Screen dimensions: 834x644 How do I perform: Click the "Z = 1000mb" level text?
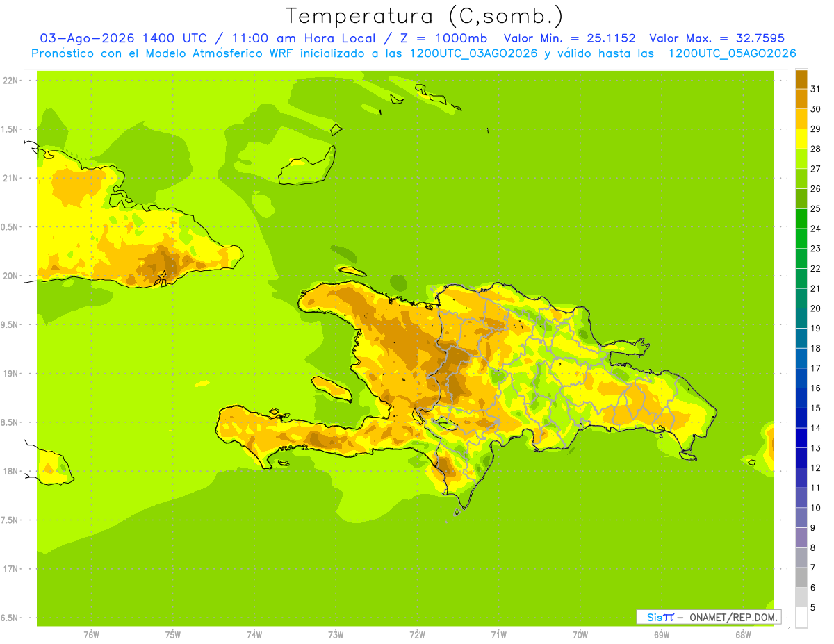443,38
